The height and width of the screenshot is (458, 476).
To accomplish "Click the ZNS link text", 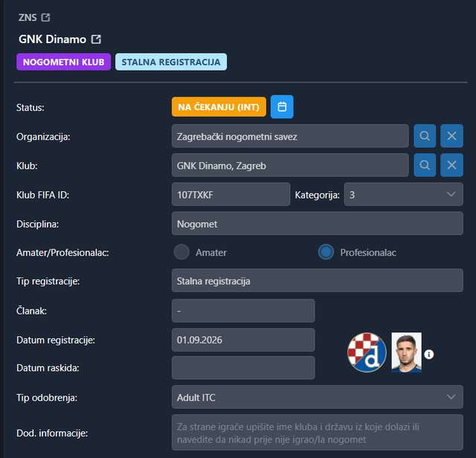I will pos(28,18).
